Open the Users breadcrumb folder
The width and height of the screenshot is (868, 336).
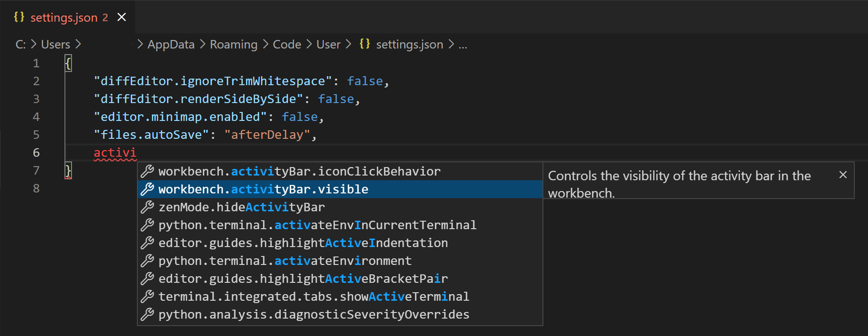point(56,44)
